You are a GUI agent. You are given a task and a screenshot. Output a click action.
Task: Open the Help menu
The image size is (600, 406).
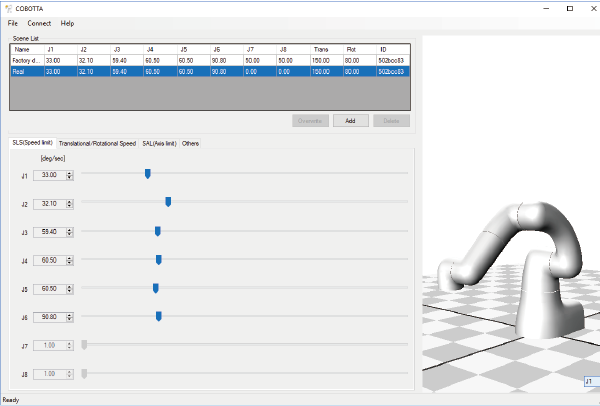tap(67, 23)
